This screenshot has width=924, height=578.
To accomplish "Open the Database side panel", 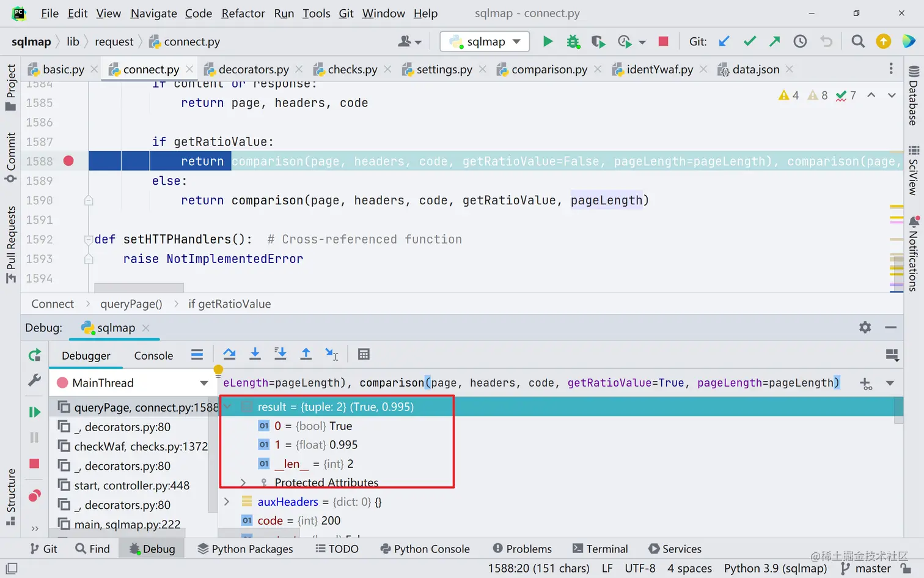I will click(914, 95).
